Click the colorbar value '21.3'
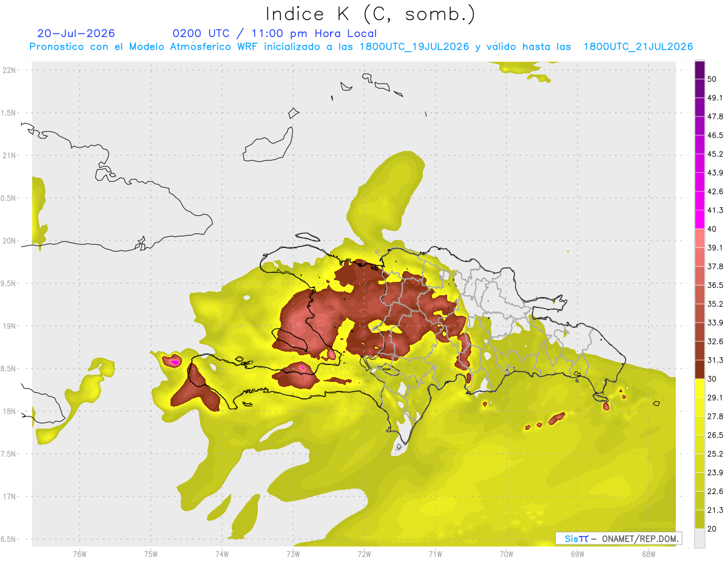Viewport: 728px width, 562px height. point(715,510)
